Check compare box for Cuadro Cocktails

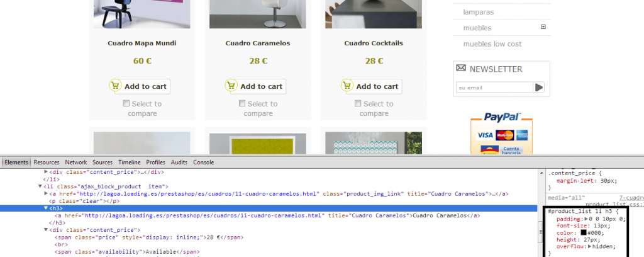point(358,103)
